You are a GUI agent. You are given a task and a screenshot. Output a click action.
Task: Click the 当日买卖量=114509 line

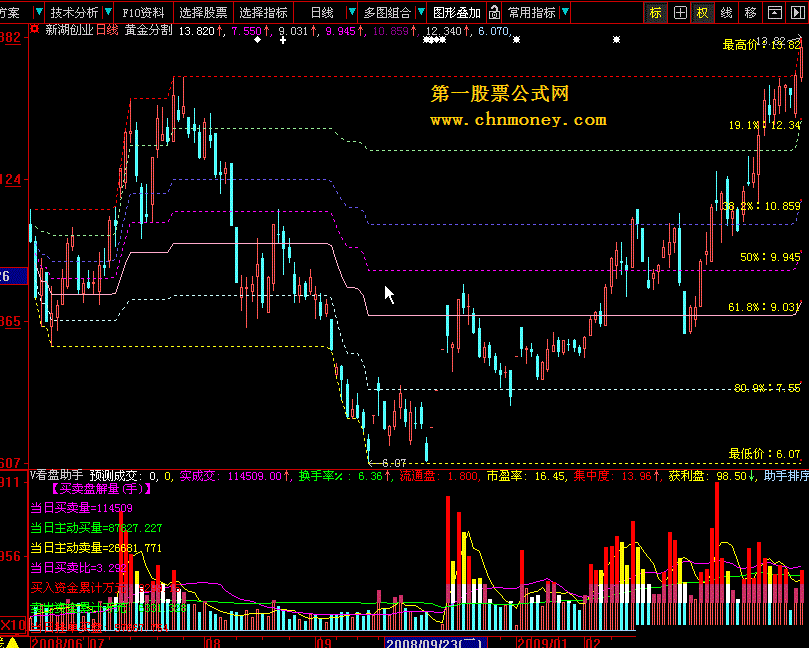82,508
